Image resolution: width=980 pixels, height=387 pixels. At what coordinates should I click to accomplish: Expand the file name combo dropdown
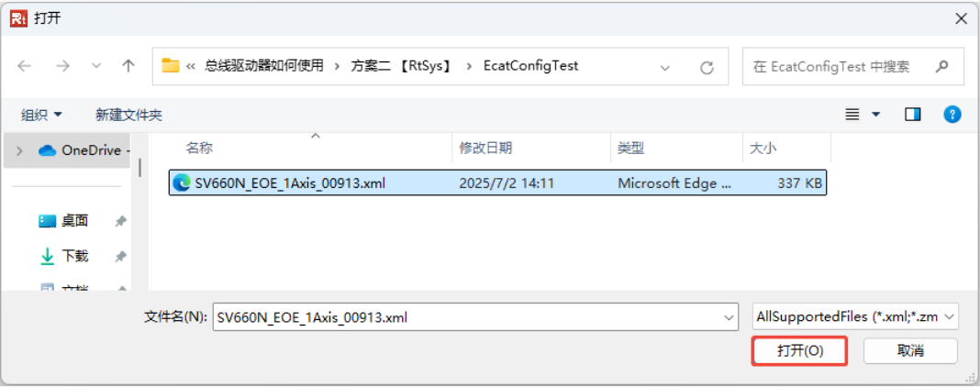[729, 317]
